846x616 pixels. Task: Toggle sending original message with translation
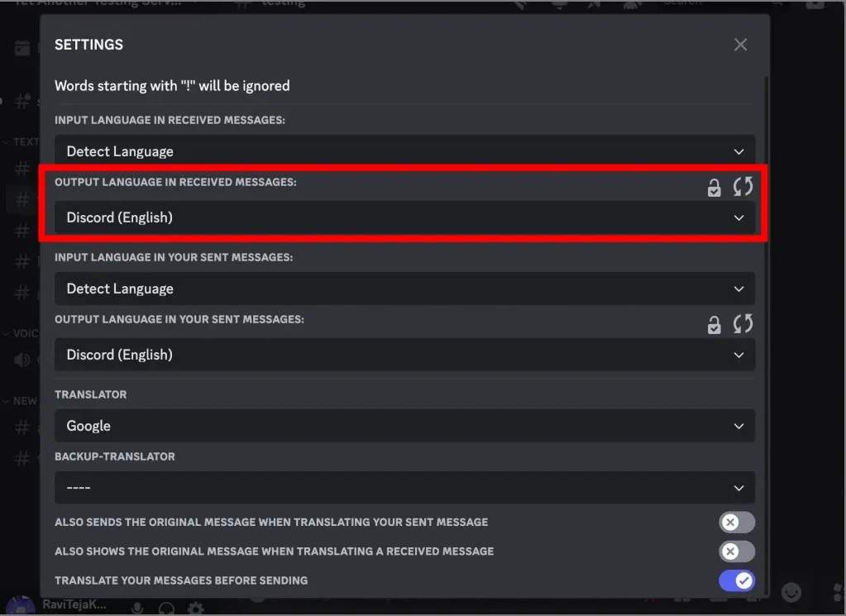(736, 523)
